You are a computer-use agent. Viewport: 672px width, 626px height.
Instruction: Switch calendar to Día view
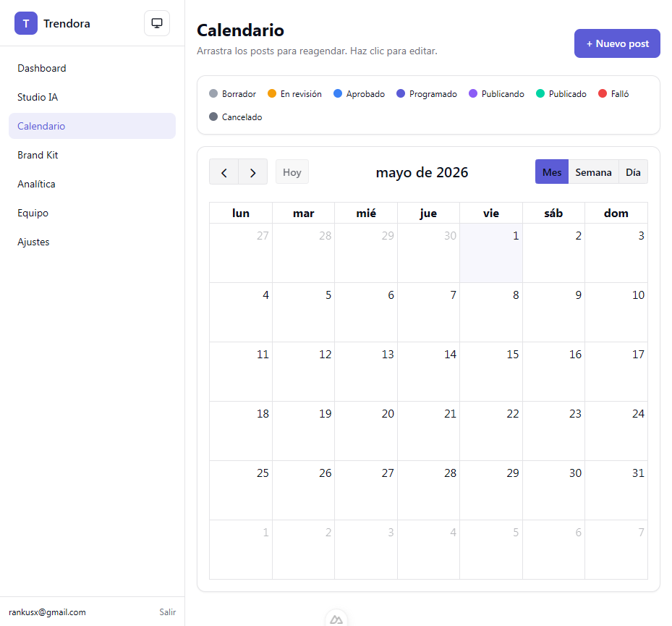(633, 172)
